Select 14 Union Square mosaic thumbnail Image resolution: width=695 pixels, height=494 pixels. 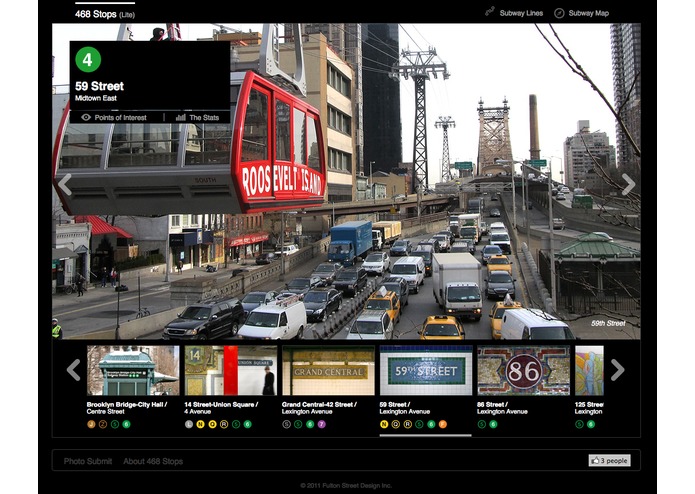coord(230,370)
